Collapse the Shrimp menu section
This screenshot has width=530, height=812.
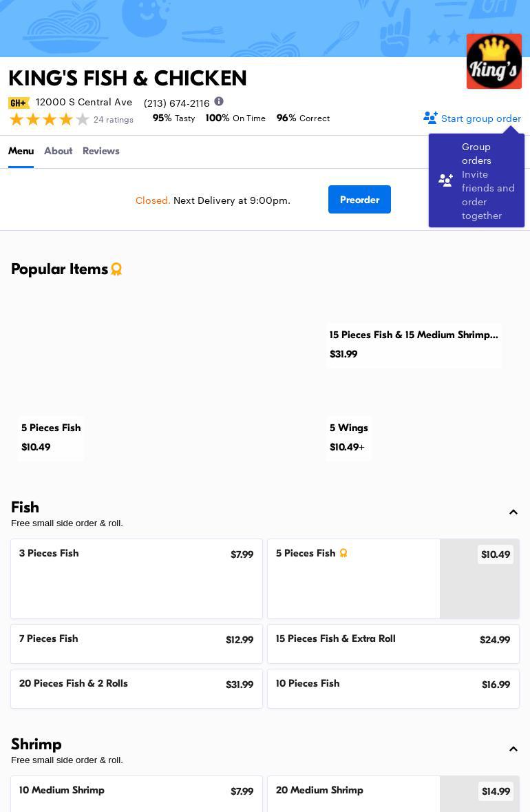tap(513, 749)
